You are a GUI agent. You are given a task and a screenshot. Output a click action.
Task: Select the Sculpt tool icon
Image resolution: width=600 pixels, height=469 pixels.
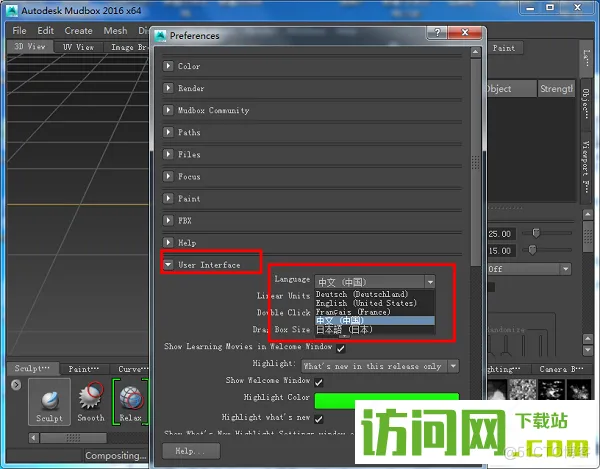tap(49, 402)
